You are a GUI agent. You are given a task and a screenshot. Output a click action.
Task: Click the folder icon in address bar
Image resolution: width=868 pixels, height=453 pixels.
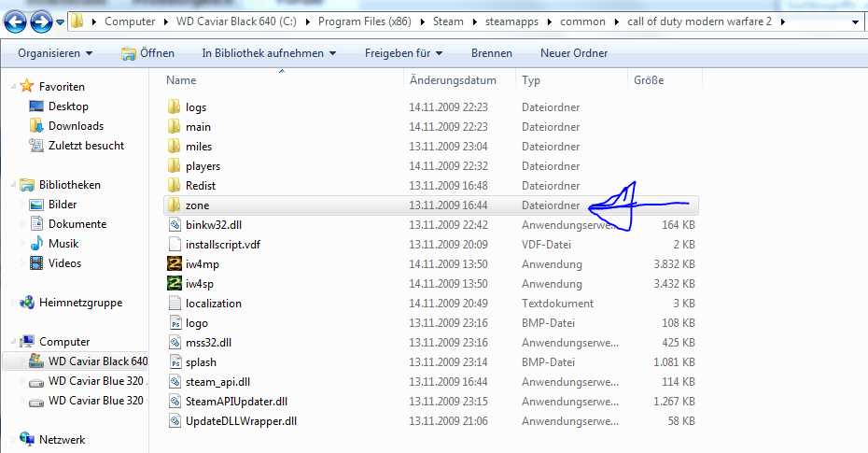click(77, 21)
